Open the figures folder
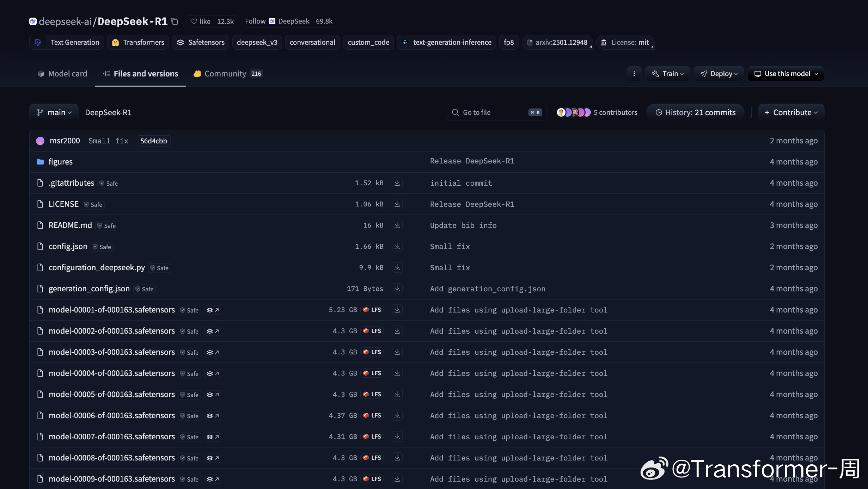This screenshot has height=489, width=868. coord(60,162)
